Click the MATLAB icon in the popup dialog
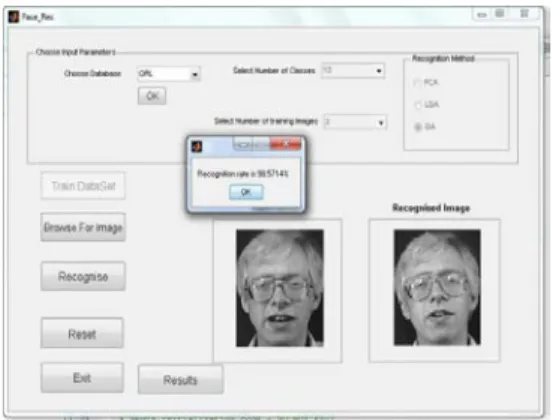 (197, 146)
